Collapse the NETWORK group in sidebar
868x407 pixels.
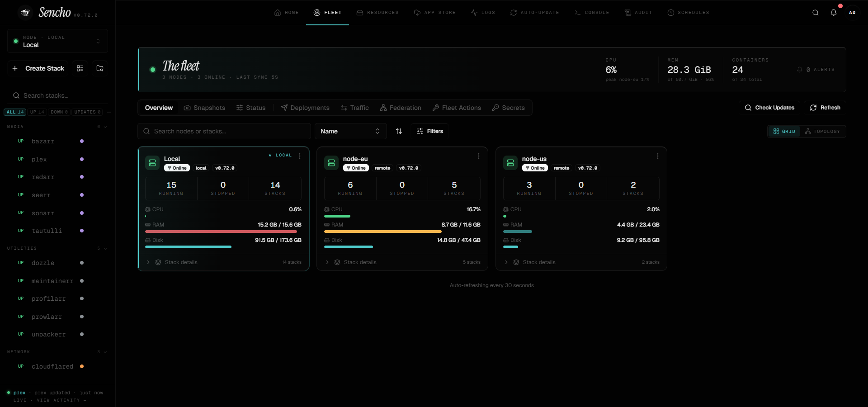pos(57,352)
